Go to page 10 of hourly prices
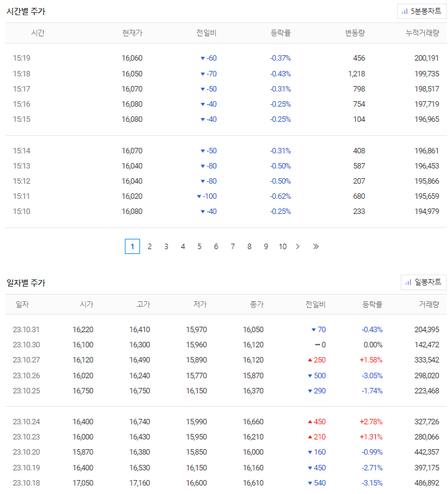Viewport: 448px width, 494px height. point(283,246)
